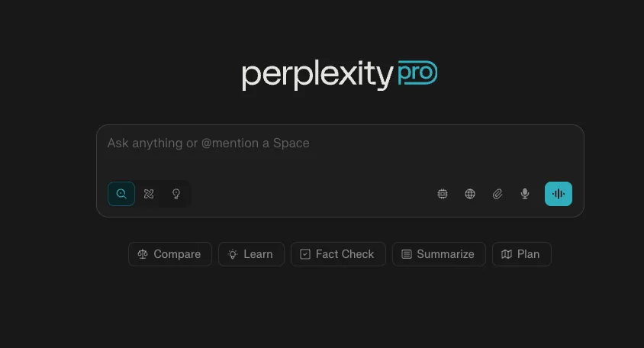The width and height of the screenshot is (644, 348).
Task: Click the perplexity logo wordmark
Action: (317, 74)
